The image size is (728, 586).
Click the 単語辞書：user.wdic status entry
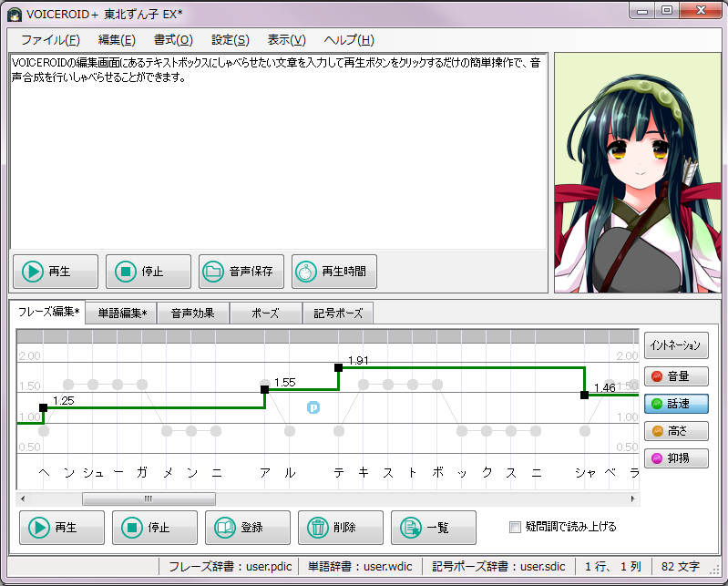[x=360, y=567]
